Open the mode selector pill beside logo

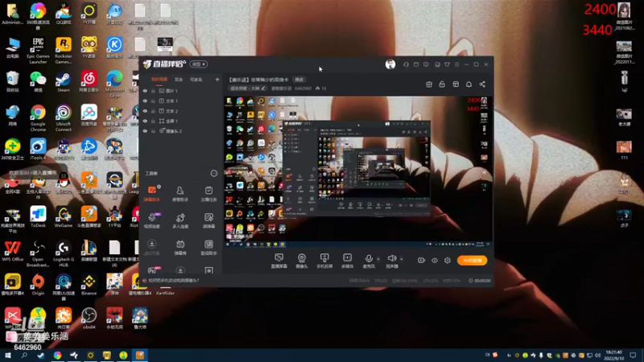(x=198, y=64)
